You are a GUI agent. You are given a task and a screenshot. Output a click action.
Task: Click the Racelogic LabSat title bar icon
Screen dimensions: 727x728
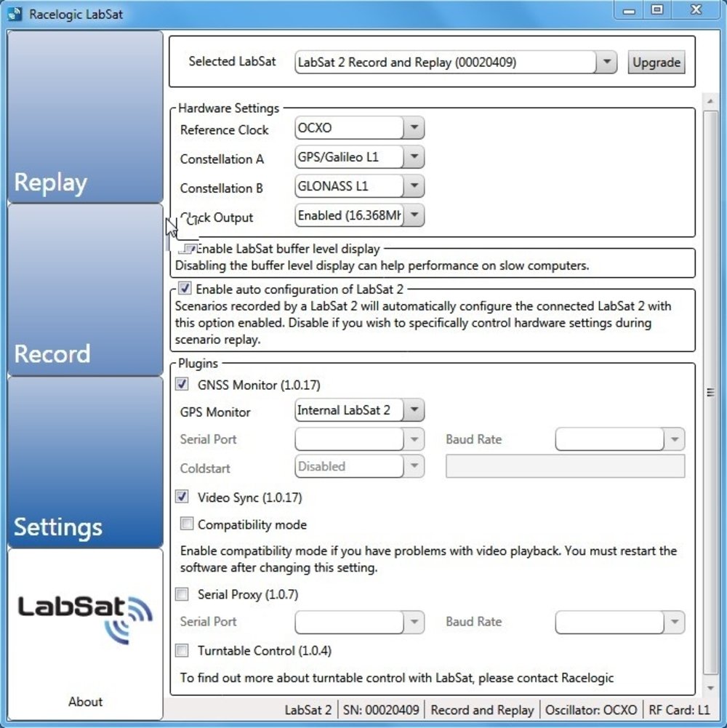coord(15,14)
